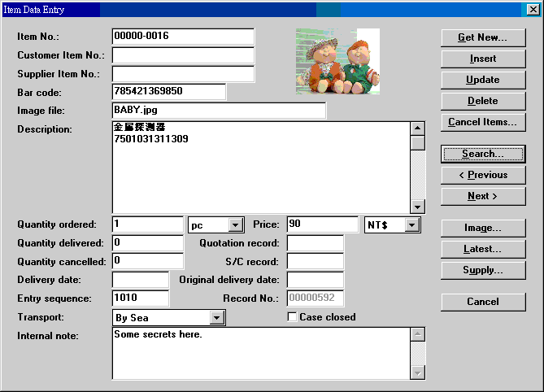Expand the NT$ currency dropdown
Screen dimensions: 544x392
coord(412,225)
